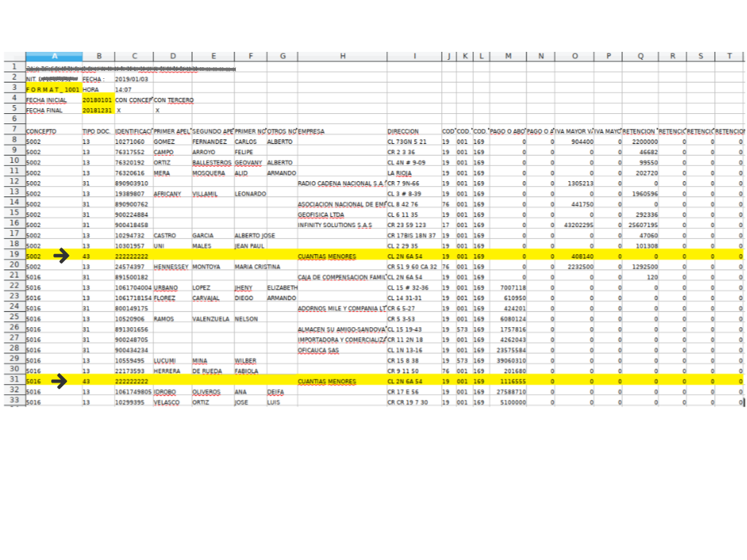The width and height of the screenshot is (747, 560).
Task: Select column A header
Action: (53, 56)
